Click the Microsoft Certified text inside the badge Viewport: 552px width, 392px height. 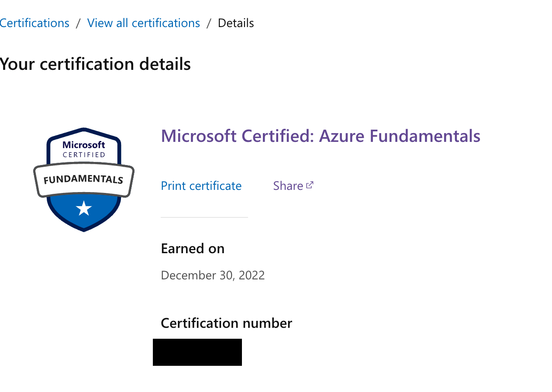tap(84, 149)
